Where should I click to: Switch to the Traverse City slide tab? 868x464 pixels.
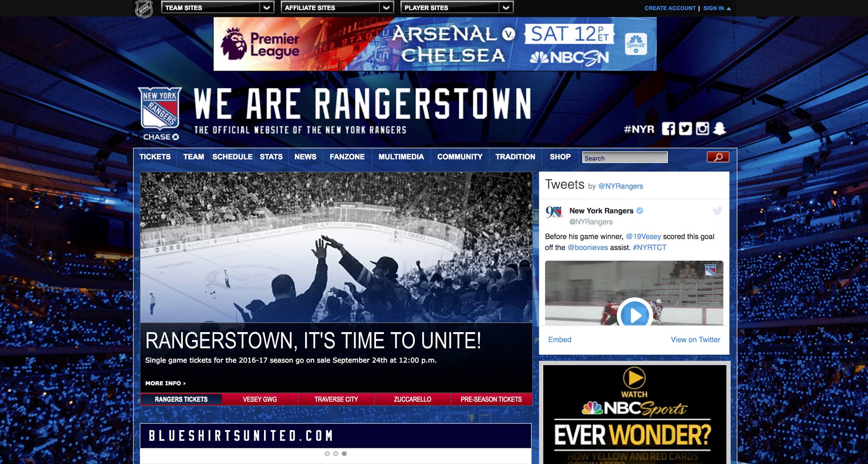[336, 399]
